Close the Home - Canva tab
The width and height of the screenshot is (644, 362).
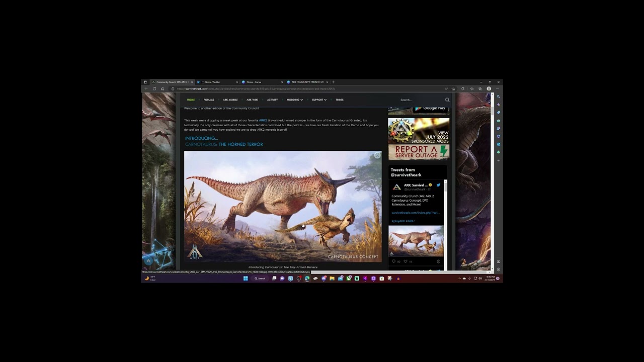pos(282,82)
